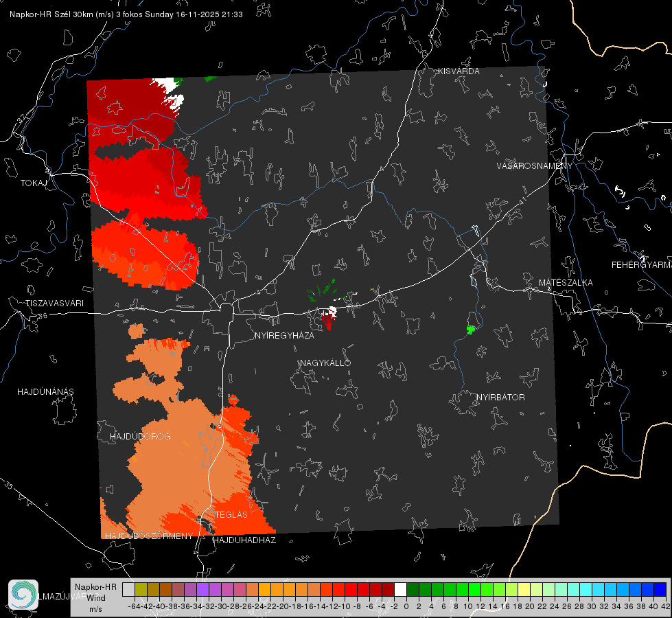The width and height of the screenshot is (672, 618).
Task: Click road number 41 label
Action: coord(522,201)
